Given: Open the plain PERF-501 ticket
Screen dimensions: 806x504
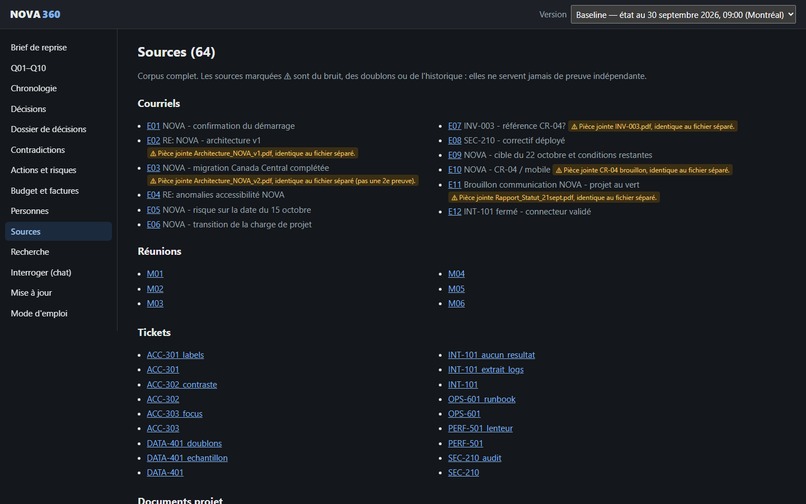Looking at the screenshot, I should (x=465, y=443).
